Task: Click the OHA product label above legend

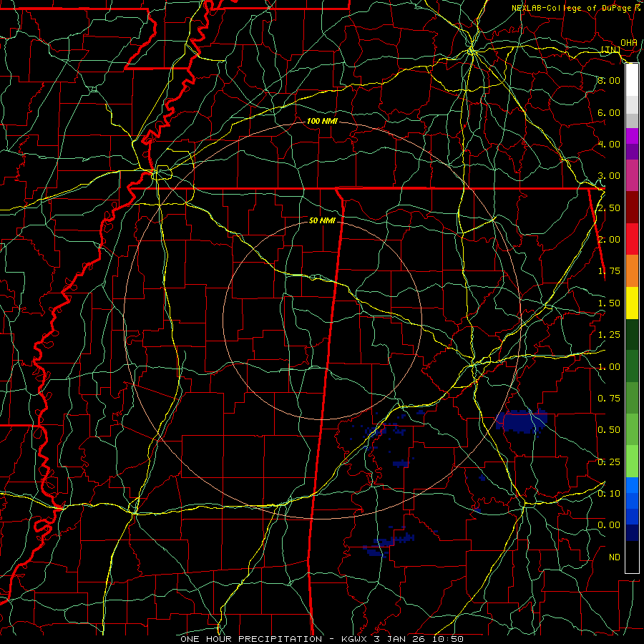Action: click(628, 43)
